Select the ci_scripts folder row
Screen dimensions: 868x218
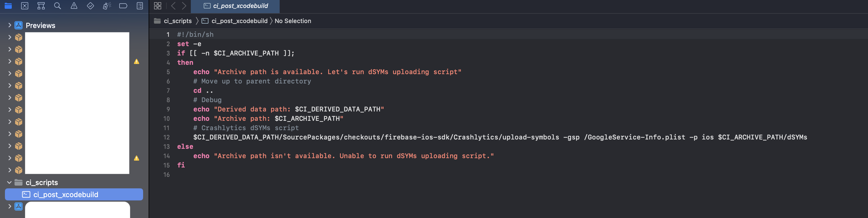[74, 183]
